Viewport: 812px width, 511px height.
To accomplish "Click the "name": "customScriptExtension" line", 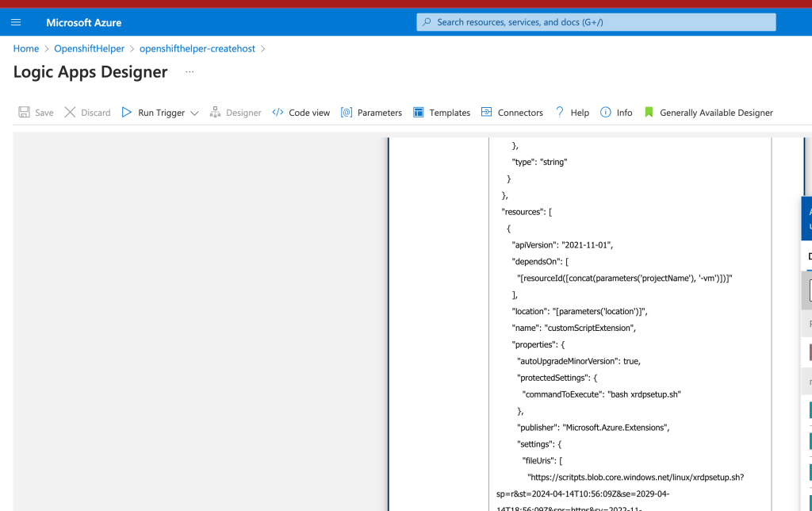I will (x=574, y=328).
